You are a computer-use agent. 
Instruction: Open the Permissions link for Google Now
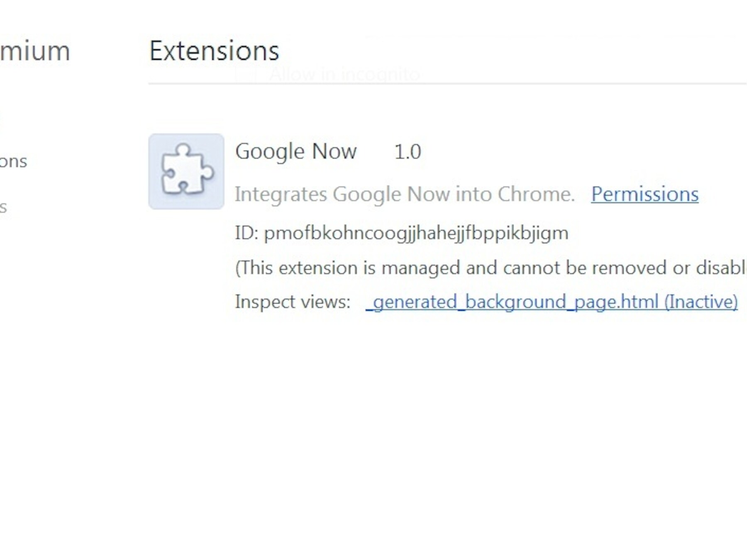pos(644,194)
